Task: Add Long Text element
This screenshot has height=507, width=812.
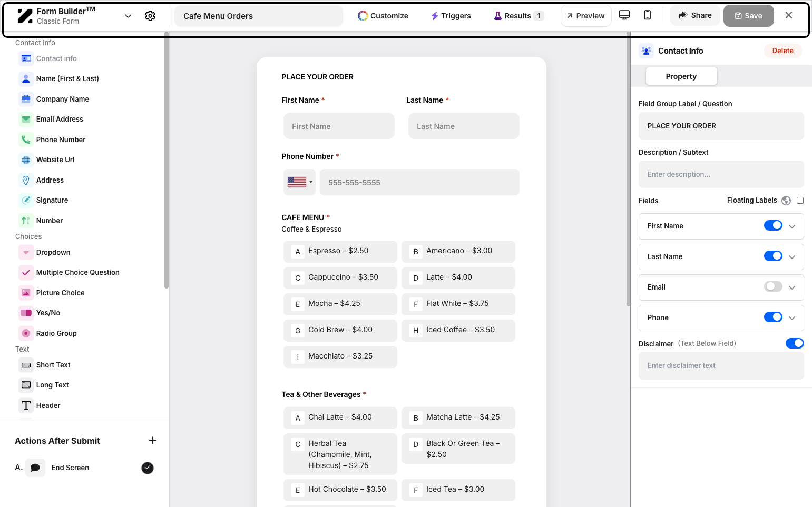Action: [x=52, y=385]
